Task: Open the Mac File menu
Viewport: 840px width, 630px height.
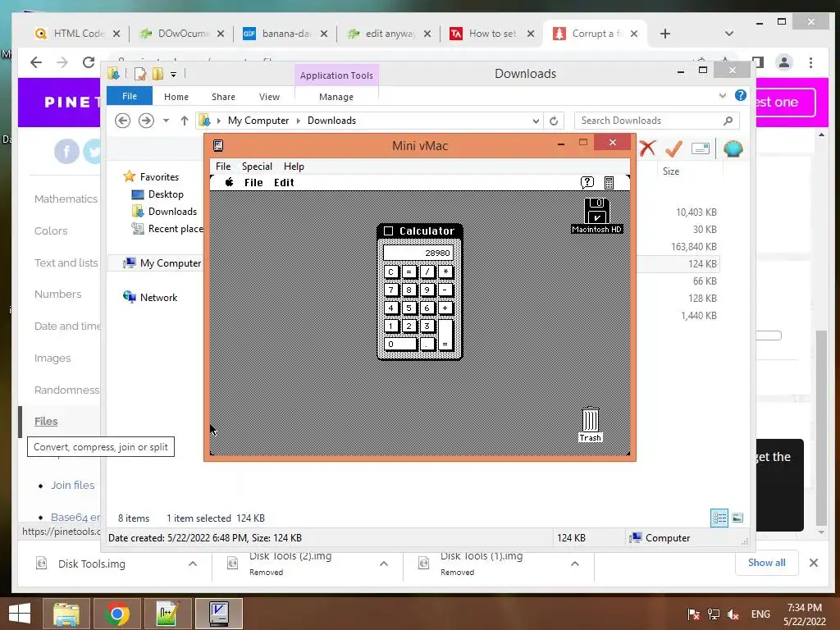Action: pos(253,182)
